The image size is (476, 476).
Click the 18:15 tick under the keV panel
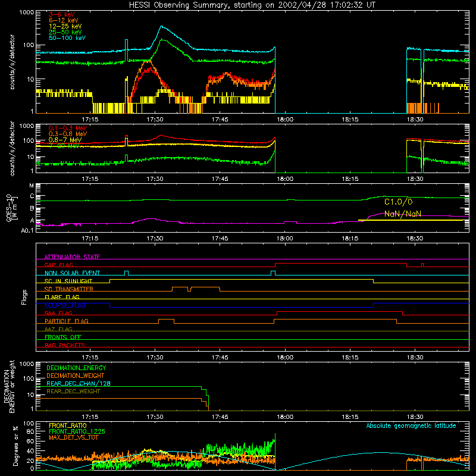click(350, 120)
